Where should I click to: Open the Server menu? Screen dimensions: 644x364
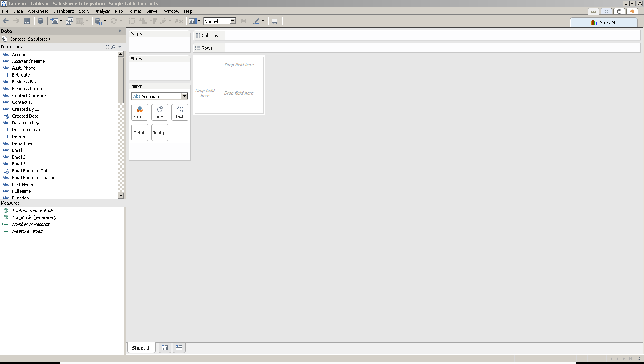[x=153, y=11]
